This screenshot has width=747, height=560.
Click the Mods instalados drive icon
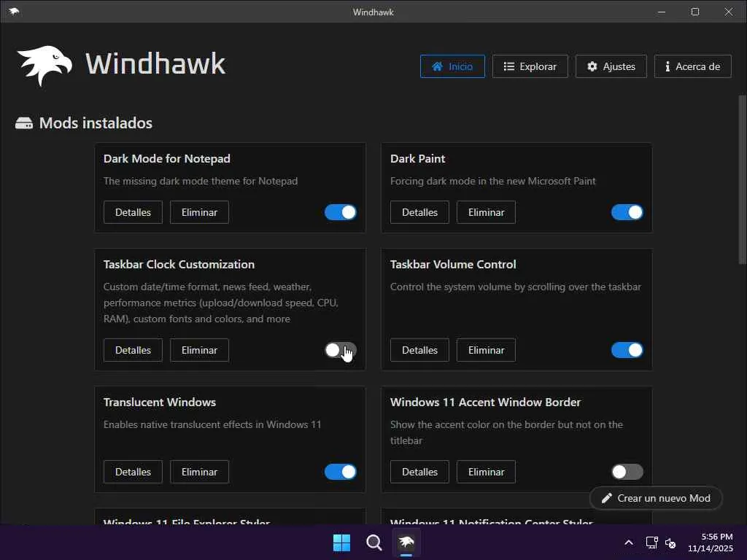point(24,123)
